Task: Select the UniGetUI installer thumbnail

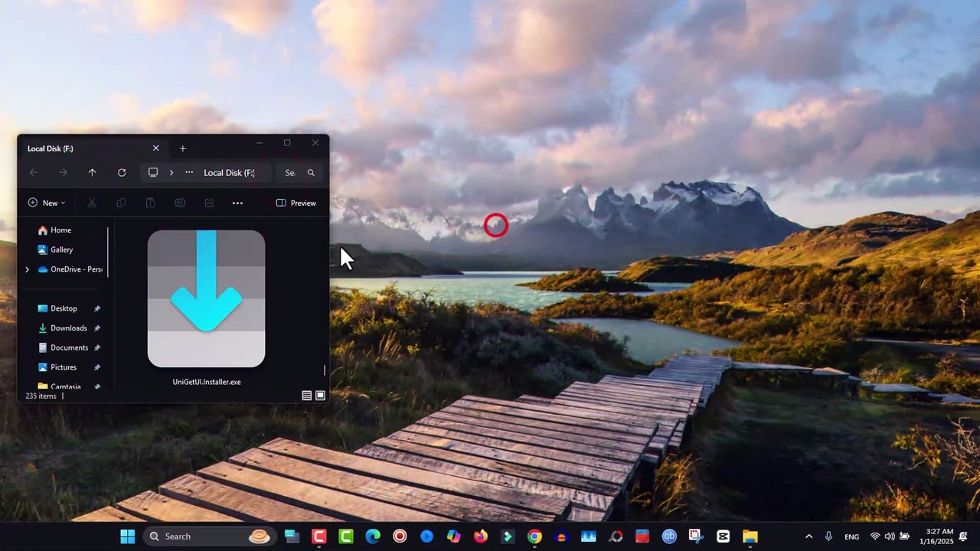Action: coord(206,298)
